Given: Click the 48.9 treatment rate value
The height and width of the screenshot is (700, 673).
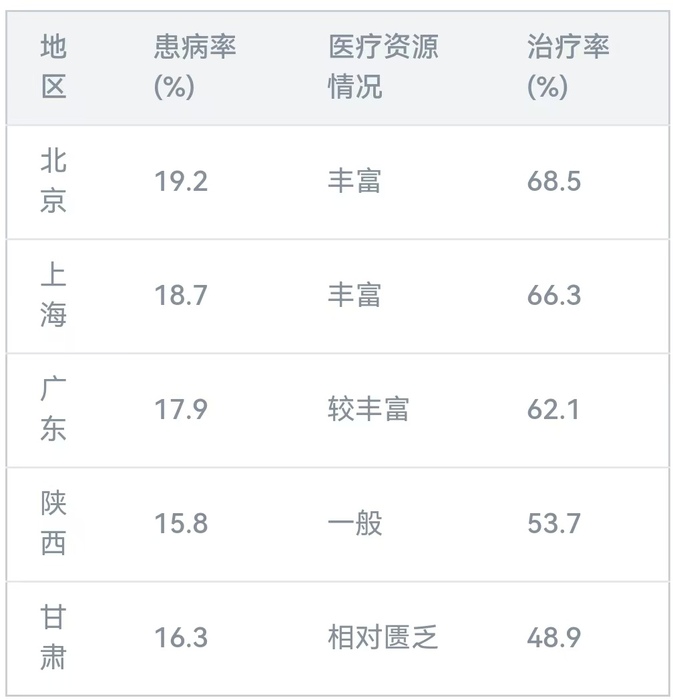Looking at the screenshot, I should click(554, 637).
